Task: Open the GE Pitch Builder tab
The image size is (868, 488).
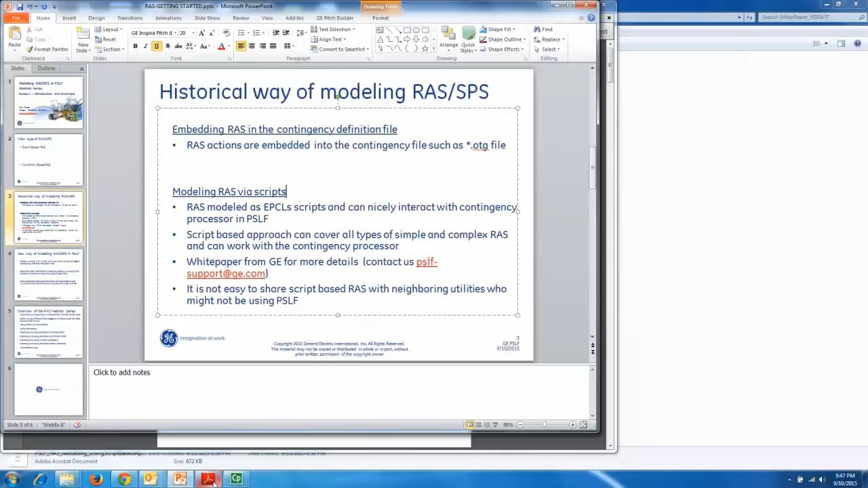Action: [x=335, y=18]
